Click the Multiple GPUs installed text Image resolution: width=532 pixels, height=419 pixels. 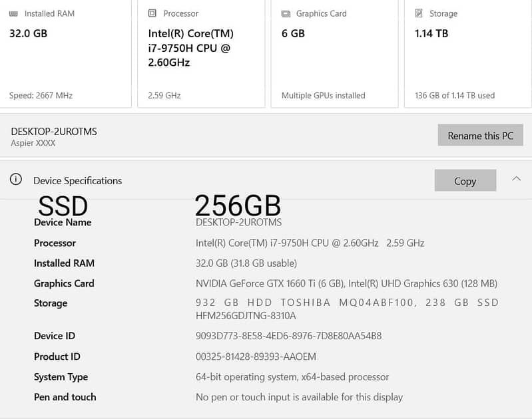point(323,95)
